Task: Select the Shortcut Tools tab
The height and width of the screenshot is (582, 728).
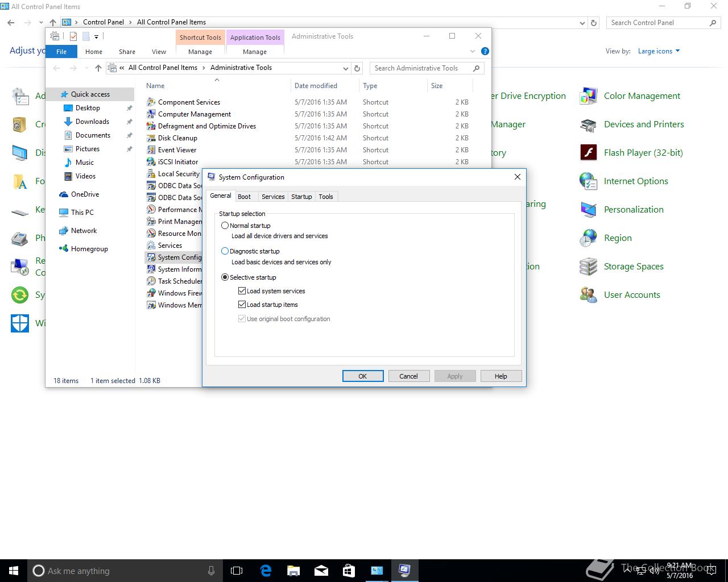Action: point(200,38)
